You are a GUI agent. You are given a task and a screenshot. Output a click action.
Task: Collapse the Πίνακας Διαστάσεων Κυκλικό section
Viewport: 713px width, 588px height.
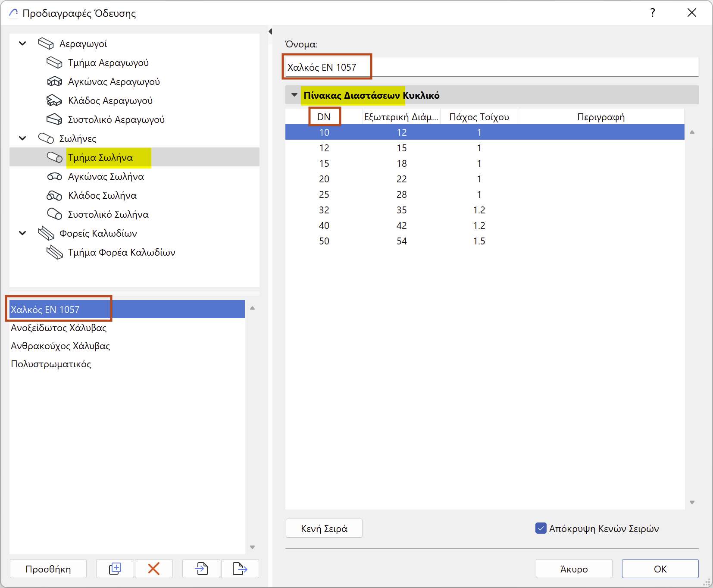coord(294,95)
